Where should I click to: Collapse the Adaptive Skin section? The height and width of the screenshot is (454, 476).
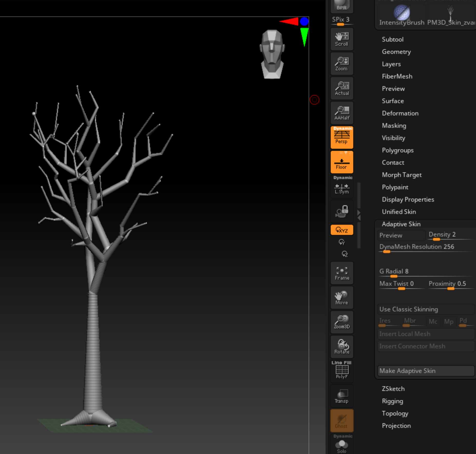click(401, 224)
